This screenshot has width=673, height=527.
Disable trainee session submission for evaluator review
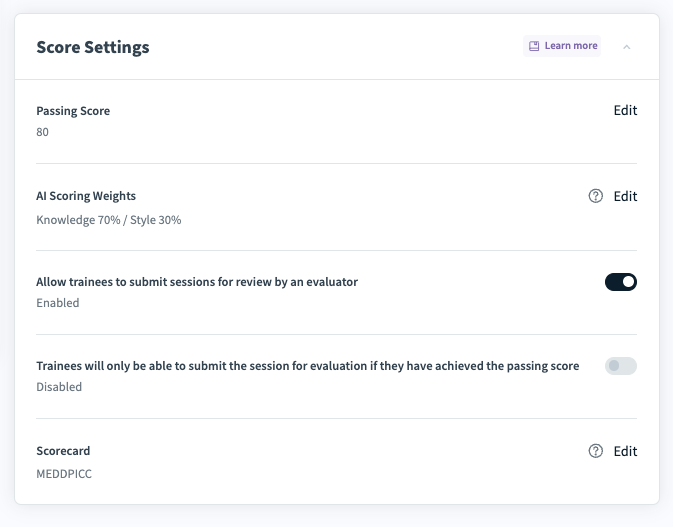(621, 282)
